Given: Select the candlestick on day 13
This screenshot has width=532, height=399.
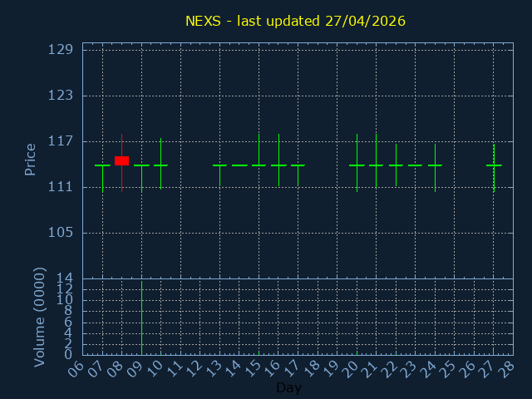Looking at the screenshot, I should click(x=219, y=165).
